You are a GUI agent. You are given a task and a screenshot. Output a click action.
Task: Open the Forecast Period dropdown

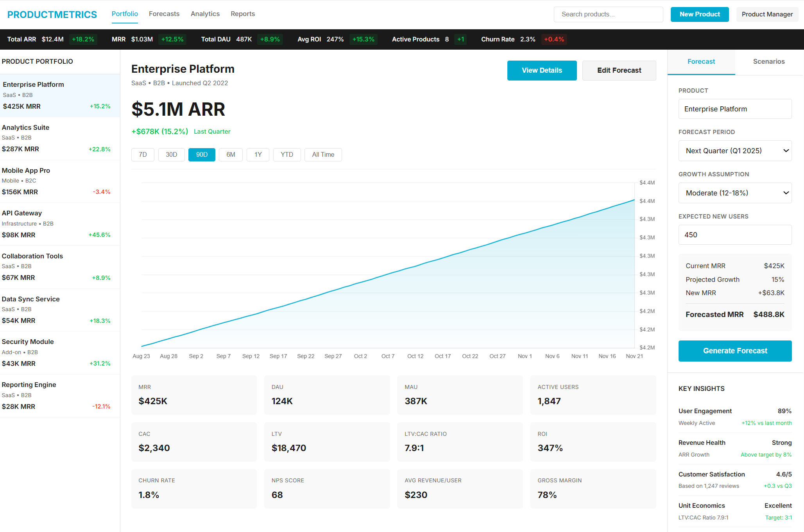point(734,150)
